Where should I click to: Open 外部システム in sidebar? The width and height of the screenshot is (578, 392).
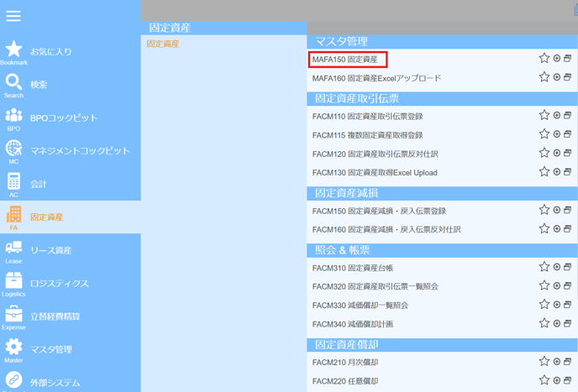pyautogui.click(x=70, y=381)
